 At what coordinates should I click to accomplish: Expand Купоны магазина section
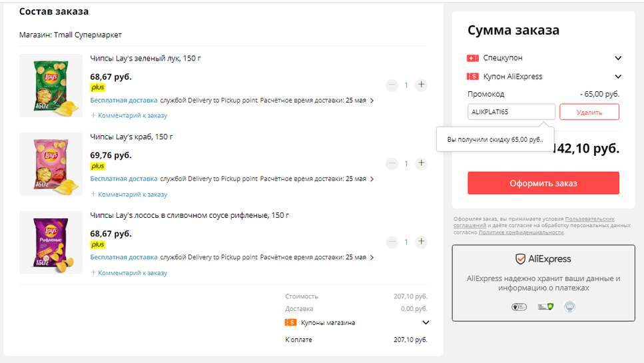(426, 323)
